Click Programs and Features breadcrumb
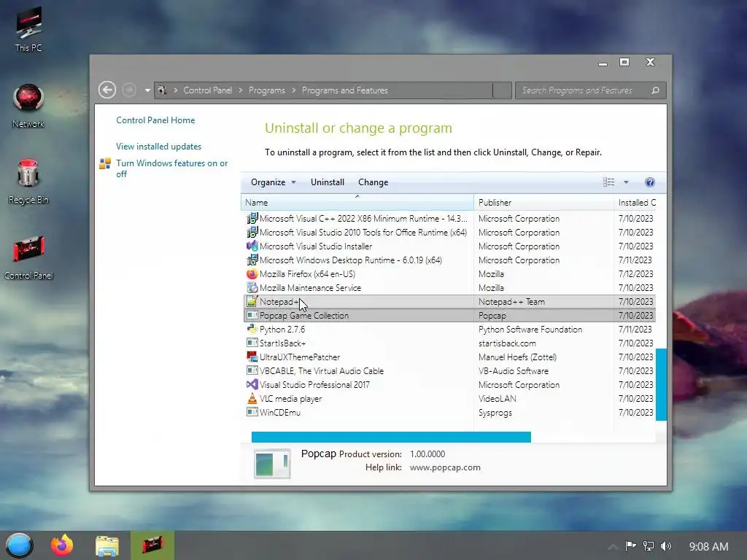The image size is (747, 560). pyautogui.click(x=345, y=90)
